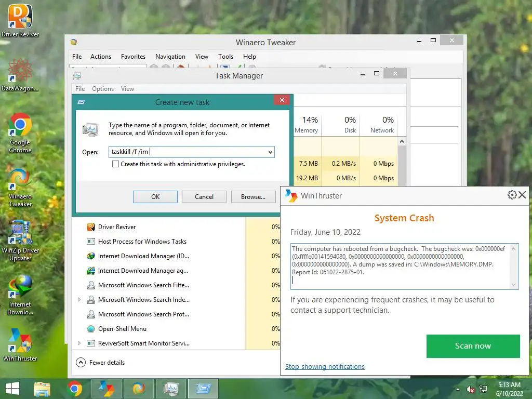The width and height of the screenshot is (532, 399).
Task: Switch to Task Manager in the taskbar
Action: (170, 389)
